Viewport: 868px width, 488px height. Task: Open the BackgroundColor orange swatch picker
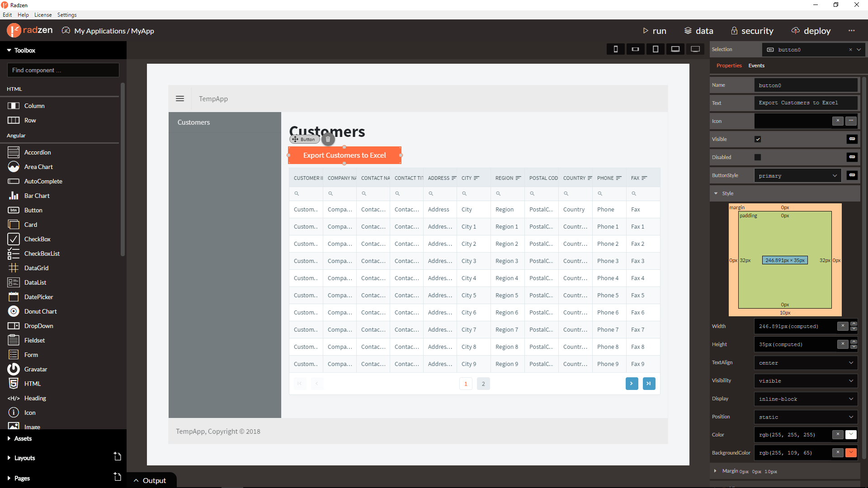tap(851, 452)
